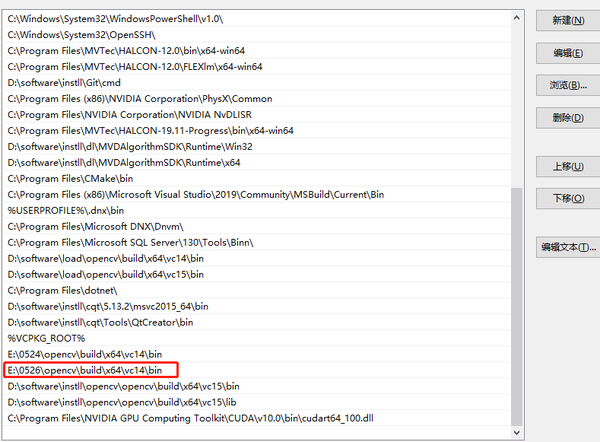Screen dimensions: 600x442
Task: Select Visual Studio 2019 MSBuild\Current\Bin entry
Action: pyautogui.click(x=257, y=195)
